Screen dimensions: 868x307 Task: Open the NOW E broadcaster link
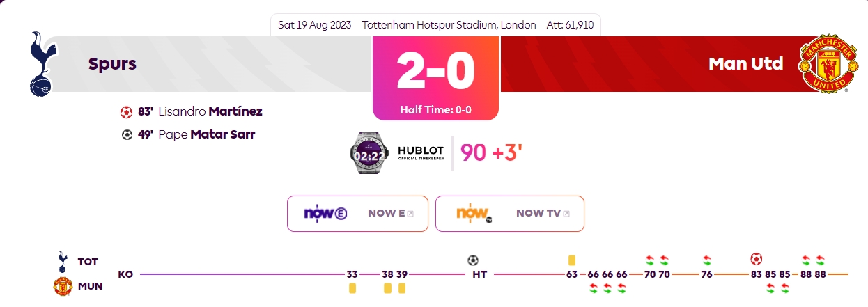tap(357, 214)
